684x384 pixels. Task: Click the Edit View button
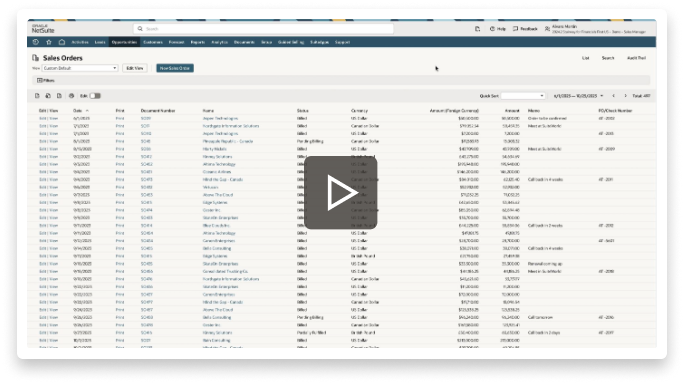pyautogui.click(x=135, y=68)
